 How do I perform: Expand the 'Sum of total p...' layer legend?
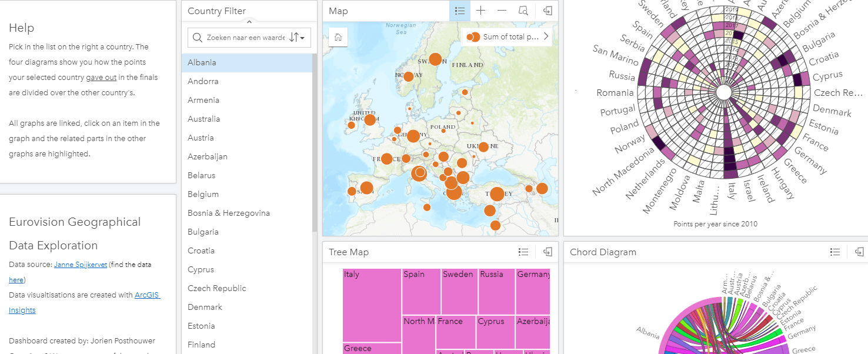(546, 36)
